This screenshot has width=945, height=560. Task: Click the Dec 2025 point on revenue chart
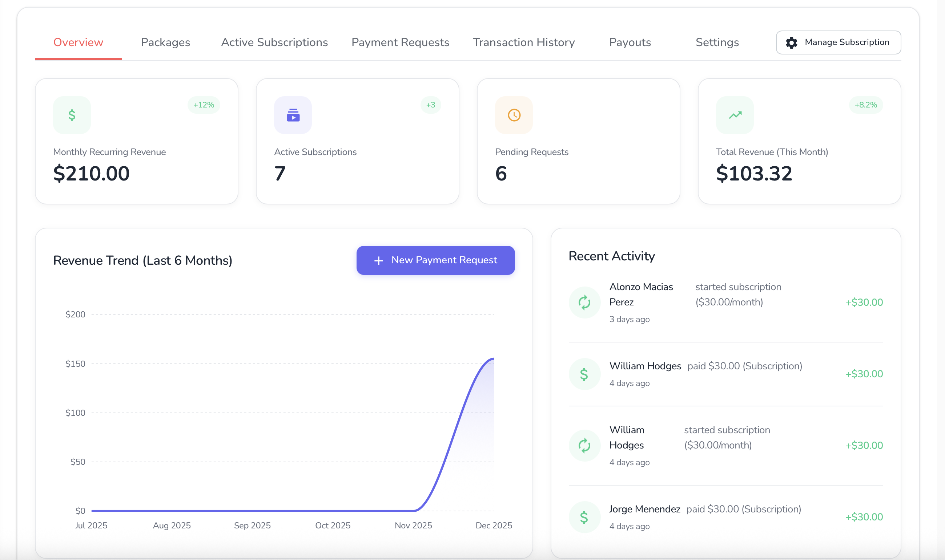pyautogui.click(x=494, y=358)
